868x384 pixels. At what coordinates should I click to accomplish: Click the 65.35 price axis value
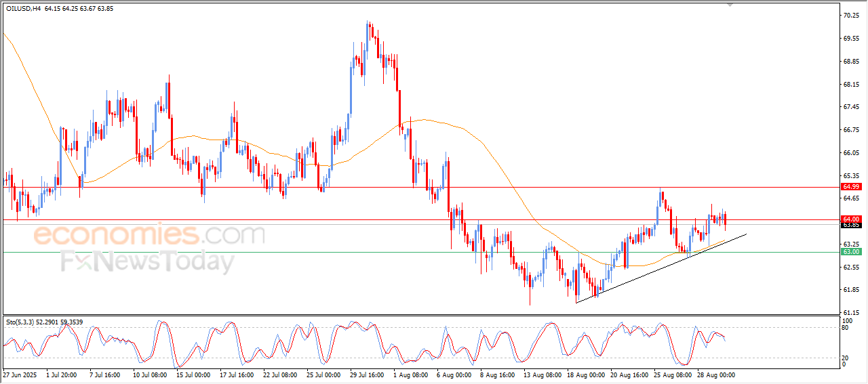coord(851,175)
